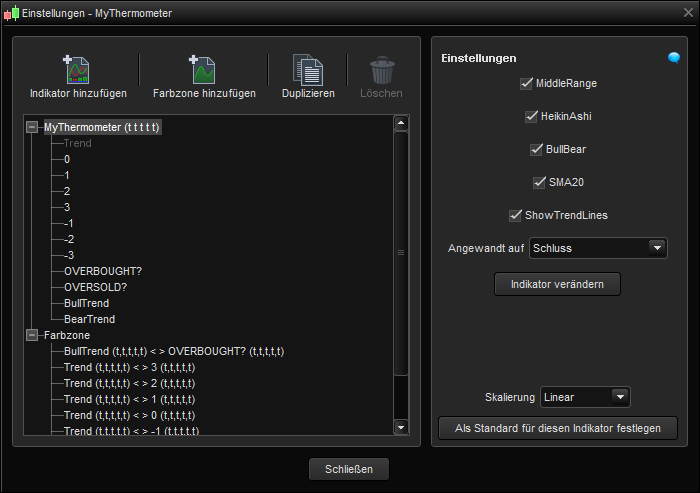Toggle the MiddleRange checkbox

[526, 84]
